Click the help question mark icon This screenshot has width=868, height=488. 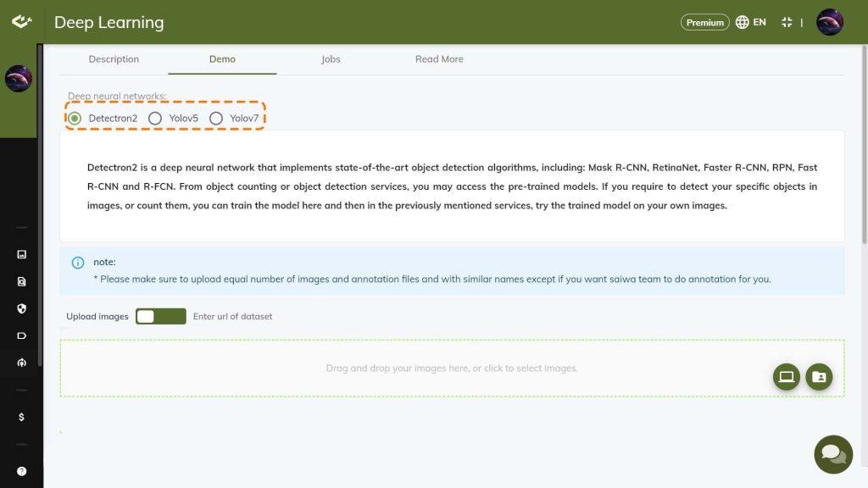(x=21, y=471)
